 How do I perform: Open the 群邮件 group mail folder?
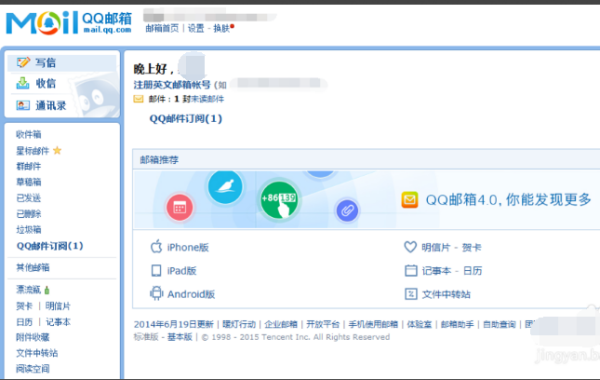click(x=29, y=166)
